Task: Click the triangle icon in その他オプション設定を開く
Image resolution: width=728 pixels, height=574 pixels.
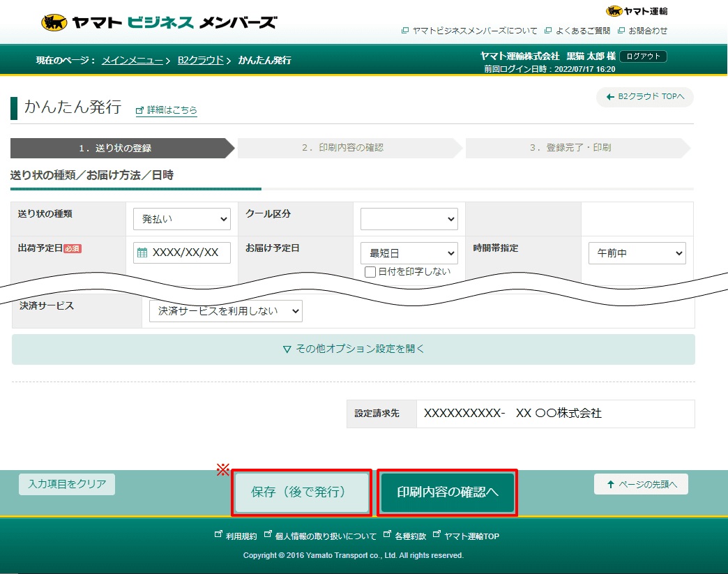Action: click(287, 349)
